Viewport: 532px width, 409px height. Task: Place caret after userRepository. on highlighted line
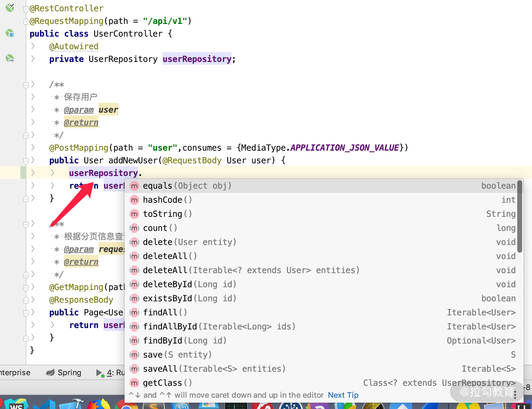pos(142,173)
